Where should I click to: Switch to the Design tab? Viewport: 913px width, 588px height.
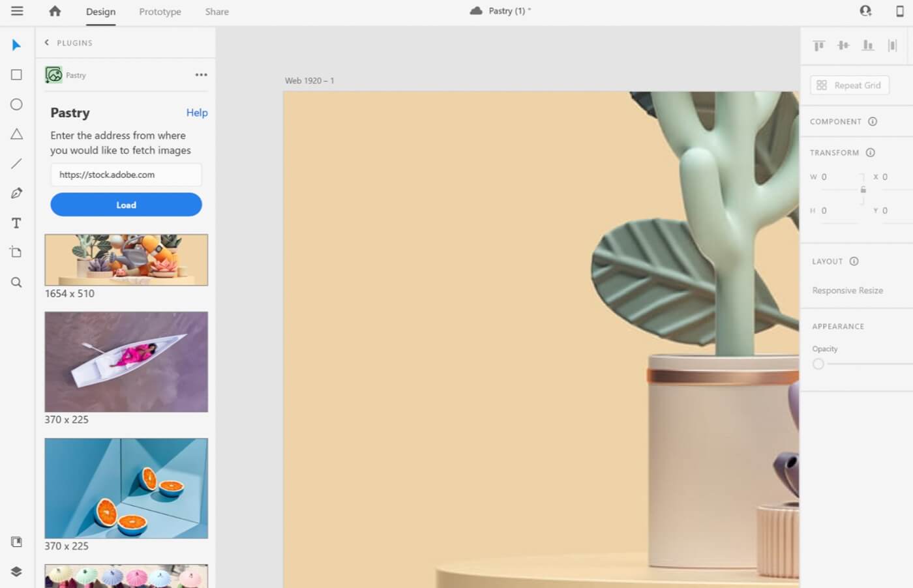(x=100, y=12)
